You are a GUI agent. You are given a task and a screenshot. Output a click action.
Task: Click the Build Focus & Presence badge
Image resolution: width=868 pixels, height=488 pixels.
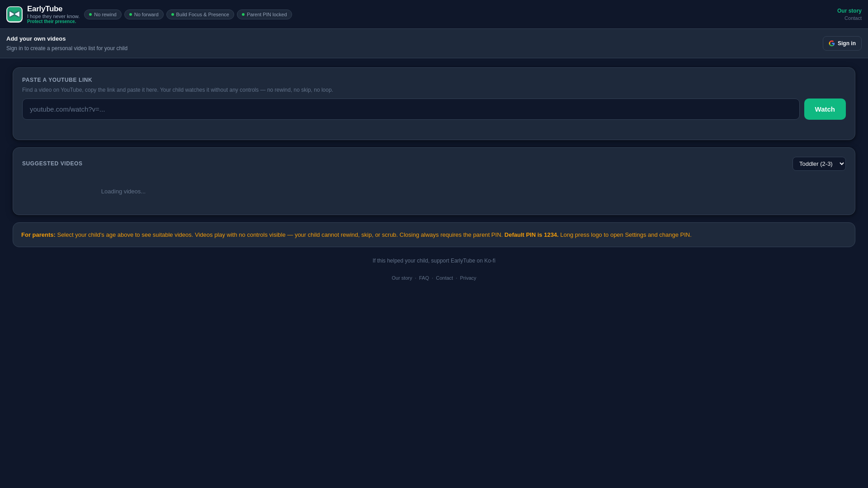point(200,14)
